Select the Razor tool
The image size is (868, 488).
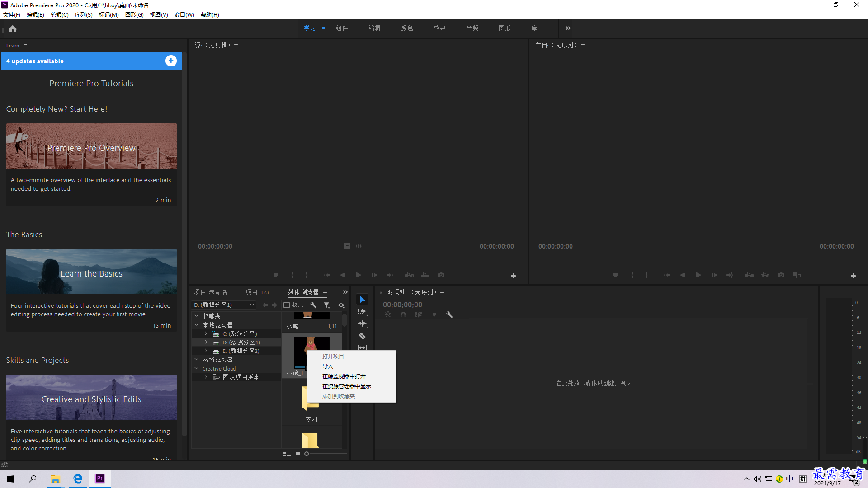(x=362, y=336)
